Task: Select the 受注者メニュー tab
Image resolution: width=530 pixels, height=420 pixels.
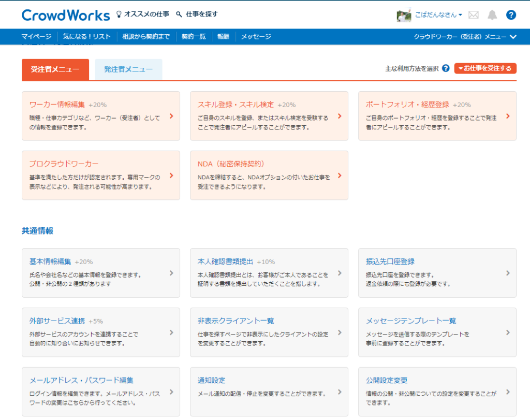Action: click(x=55, y=68)
